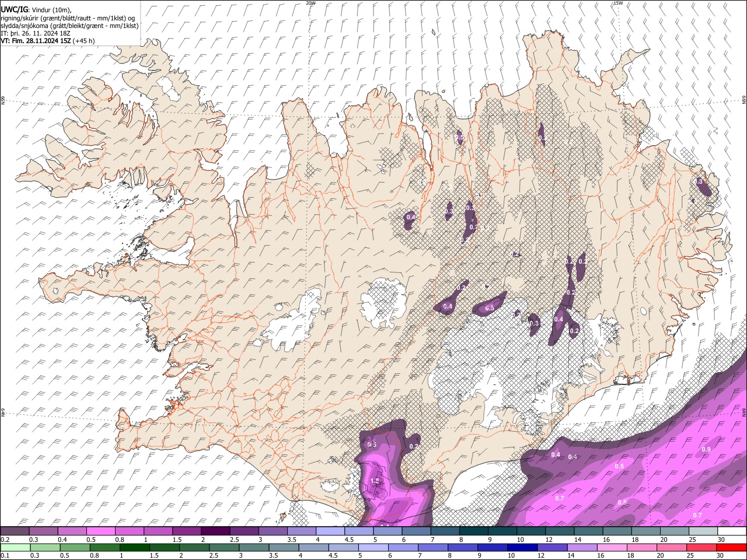Click the 'slydda/snjókoma' legend description line
Viewport: 747px width, 560px height.
tap(69, 26)
